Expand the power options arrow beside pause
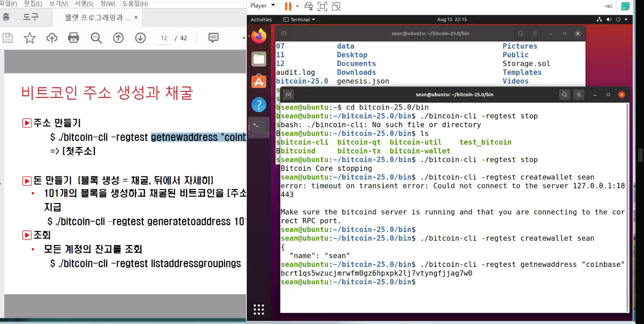Viewport: 644px width, 324px height. coord(297,6)
